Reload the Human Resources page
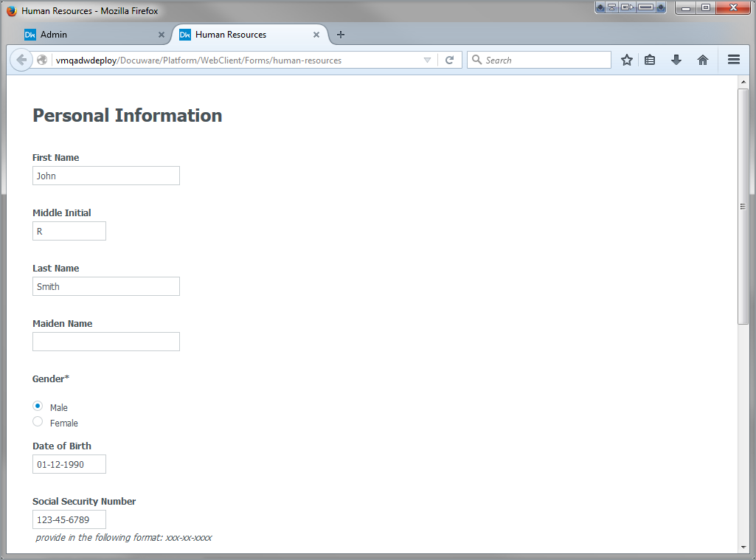This screenshot has height=560, width=756. point(450,60)
